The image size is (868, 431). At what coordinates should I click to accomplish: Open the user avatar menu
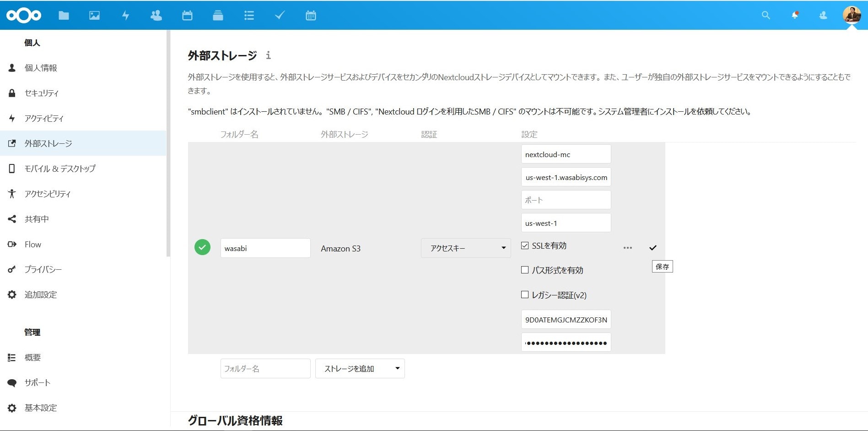(852, 15)
